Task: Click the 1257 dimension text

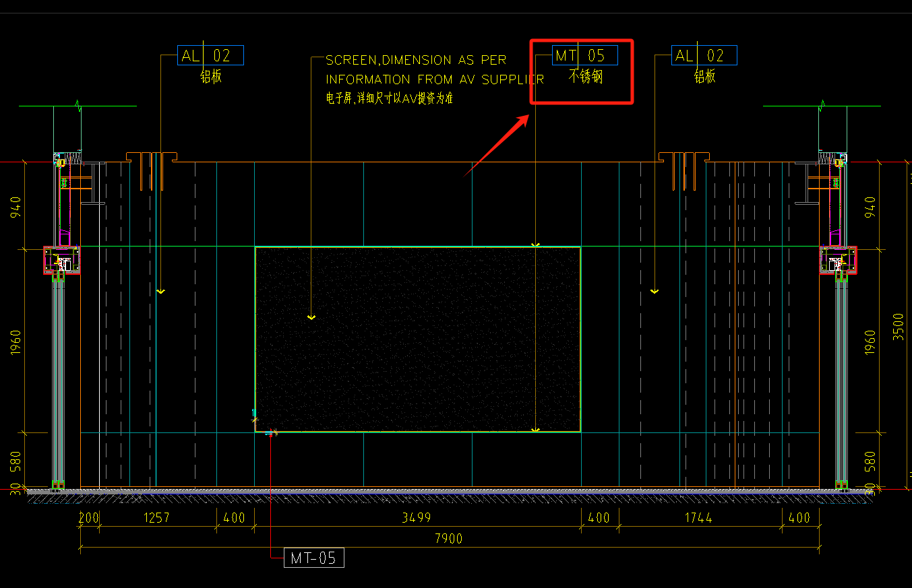Action: point(157,517)
